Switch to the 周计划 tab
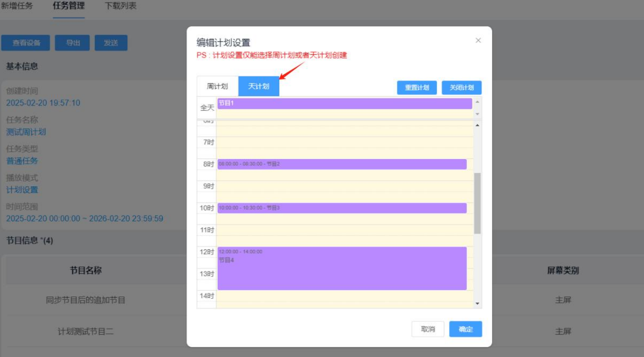 [217, 86]
